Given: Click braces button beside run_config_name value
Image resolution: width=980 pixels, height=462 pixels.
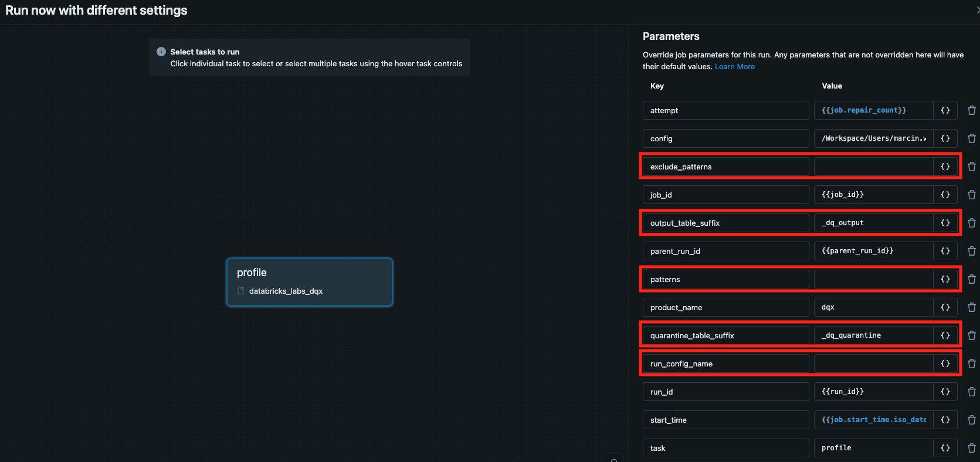Looking at the screenshot, I should pos(945,364).
